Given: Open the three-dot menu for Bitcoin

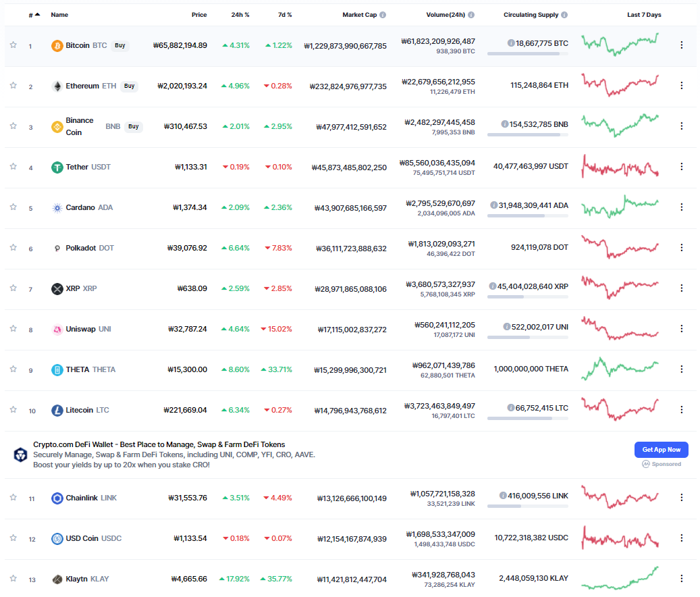Looking at the screenshot, I should tap(681, 45).
